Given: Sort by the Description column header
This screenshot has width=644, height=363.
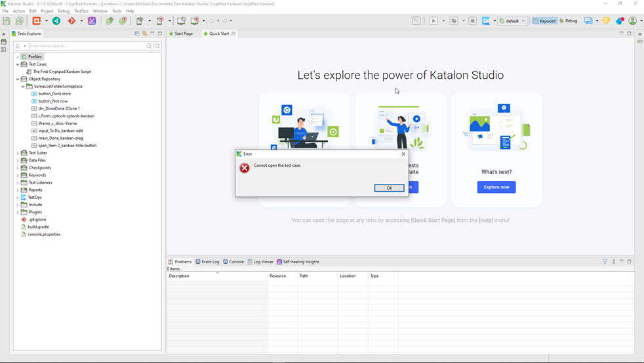Looking at the screenshot, I should click(217, 276).
